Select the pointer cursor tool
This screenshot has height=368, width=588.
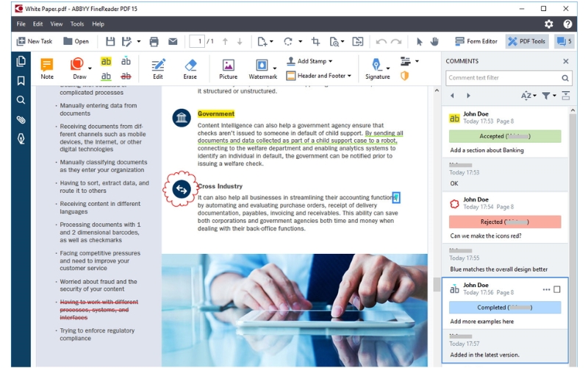coord(419,41)
